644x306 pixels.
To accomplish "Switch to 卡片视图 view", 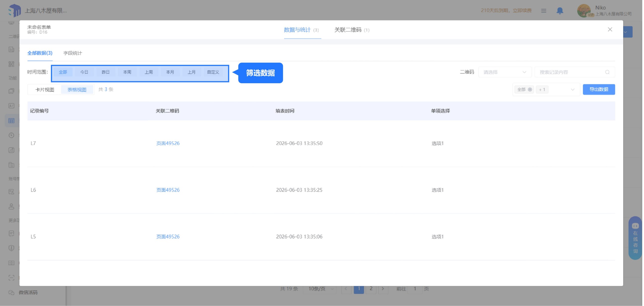I will click(x=45, y=90).
